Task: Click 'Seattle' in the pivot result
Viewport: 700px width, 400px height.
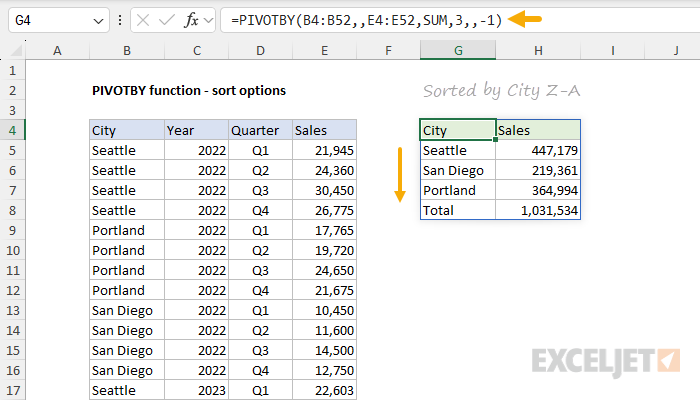Action: (x=458, y=150)
